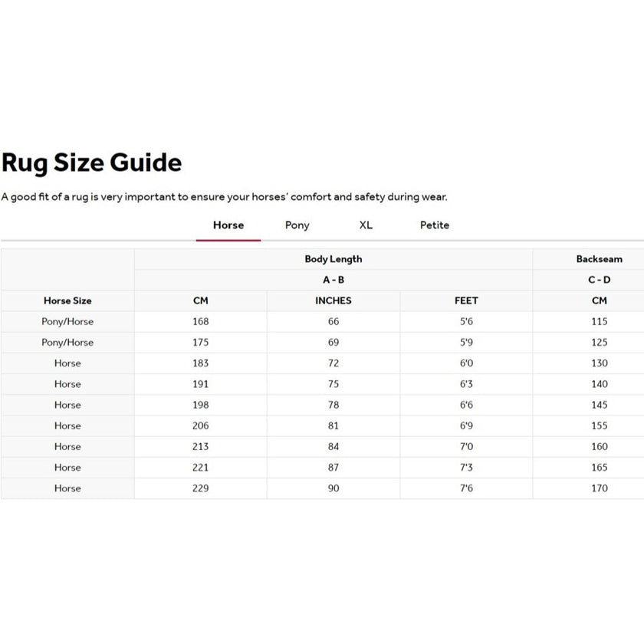Click the FEET column header
644x644 pixels.
pyautogui.click(x=465, y=301)
